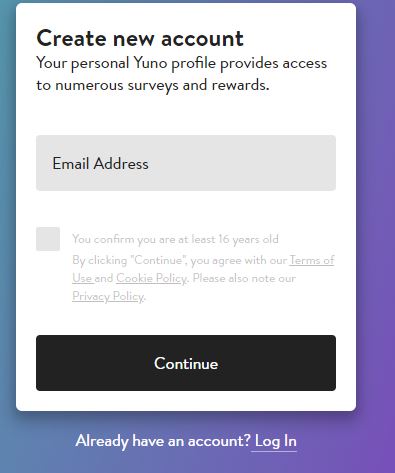The height and width of the screenshot is (473, 395).
Task: Follow the Log In link
Action: pyautogui.click(x=275, y=441)
